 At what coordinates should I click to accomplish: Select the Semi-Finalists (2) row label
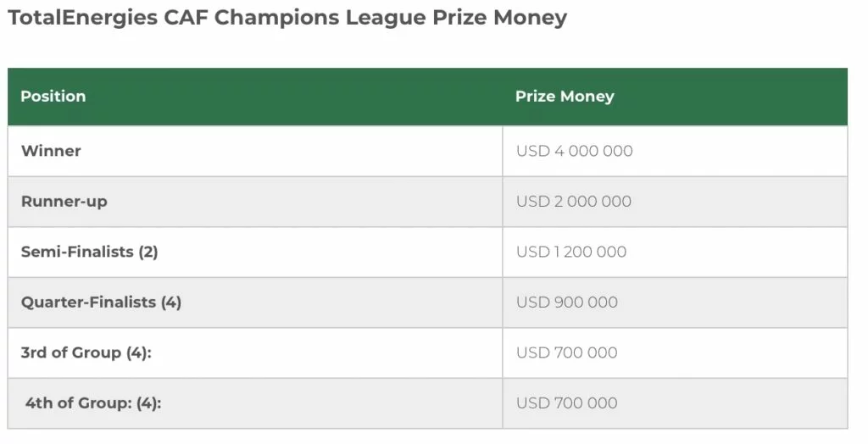click(x=90, y=252)
